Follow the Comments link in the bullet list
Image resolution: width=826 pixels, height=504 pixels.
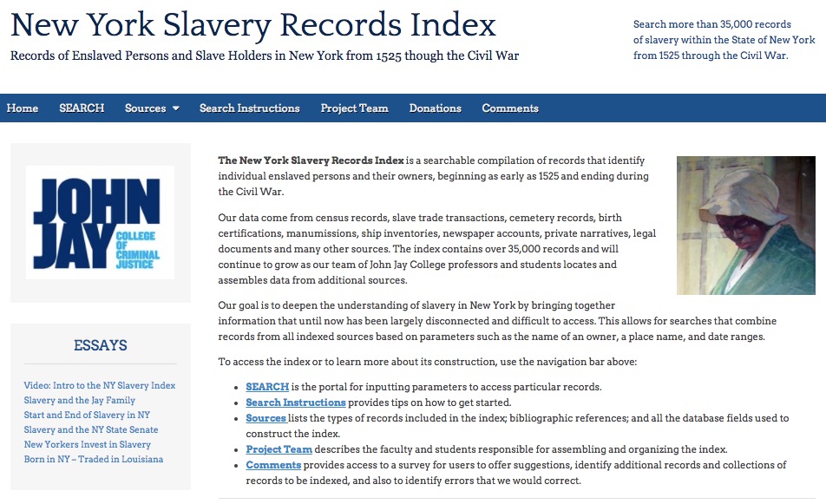point(273,465)
